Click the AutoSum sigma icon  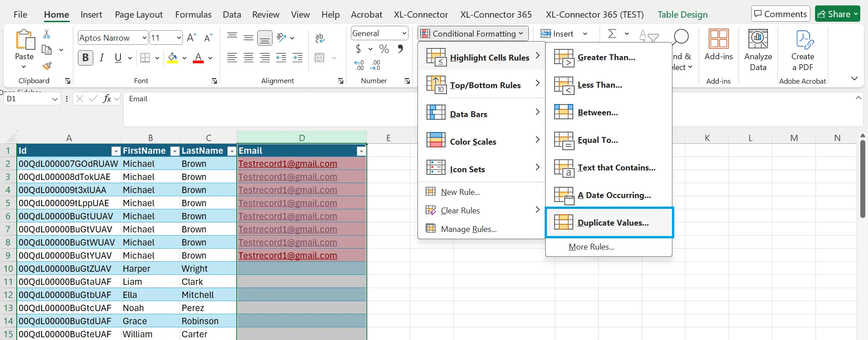(x=612, y=34)
